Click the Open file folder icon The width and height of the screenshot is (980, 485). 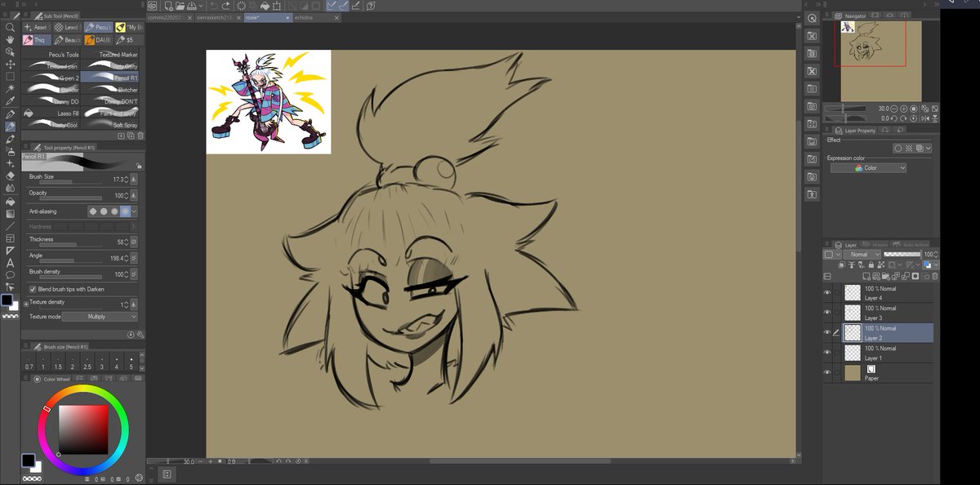(x=180, y=6)
